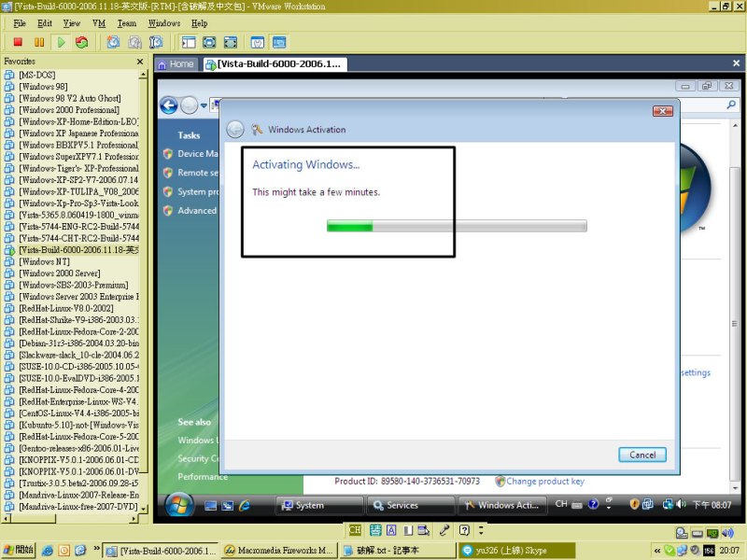Click the System window vertical scrollbar
The width and height of the screenshot is (747, 560).
click(x=734, y=306)
